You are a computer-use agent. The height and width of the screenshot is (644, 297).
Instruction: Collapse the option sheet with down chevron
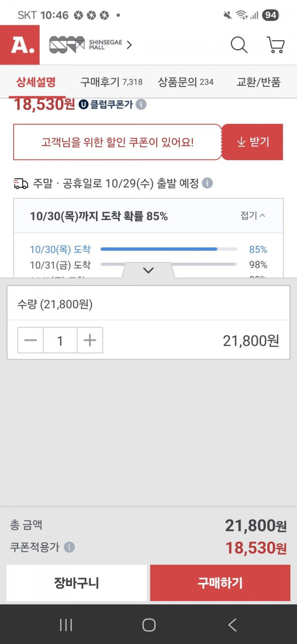(148, 270)
